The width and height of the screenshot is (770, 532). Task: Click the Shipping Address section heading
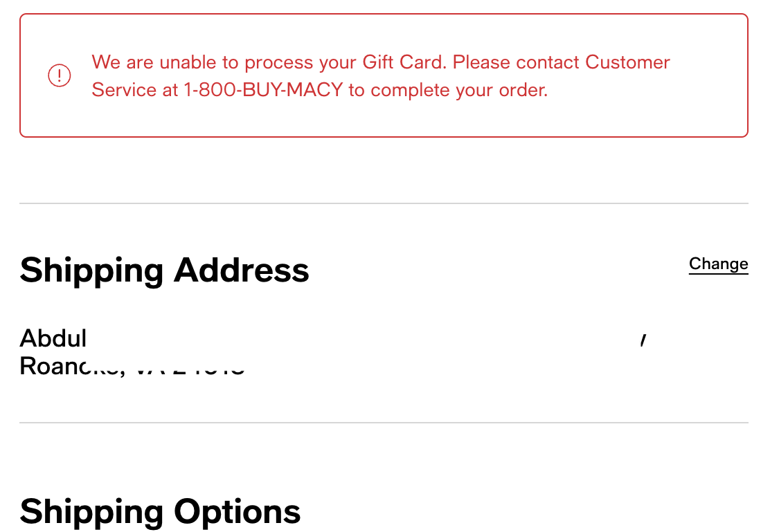pyautogui.click(x=165, y=270)
